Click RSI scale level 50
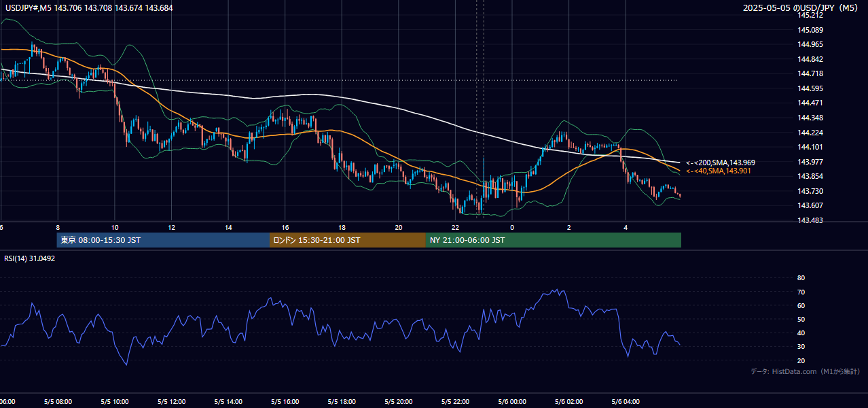Viewport: 868px width, 408px height. pyautogui.click(x=801, y=319)
